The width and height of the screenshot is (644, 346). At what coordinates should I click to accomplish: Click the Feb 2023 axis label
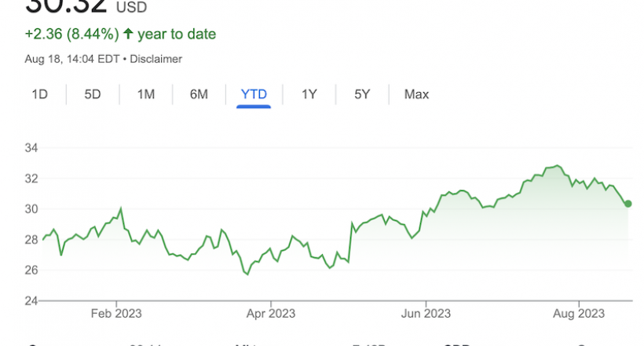[x=116, y=314]
